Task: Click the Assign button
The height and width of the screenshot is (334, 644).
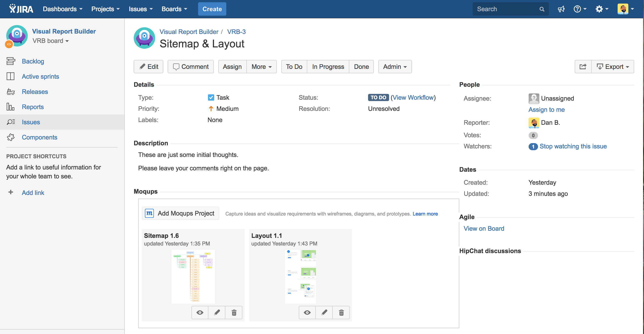Action: (x=232, y=66)
